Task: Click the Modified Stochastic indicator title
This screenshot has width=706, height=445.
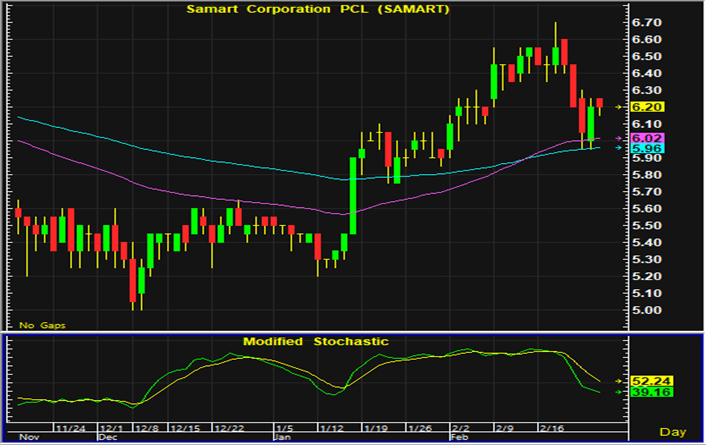Action: pyautogui.click(x=315, y=341)
